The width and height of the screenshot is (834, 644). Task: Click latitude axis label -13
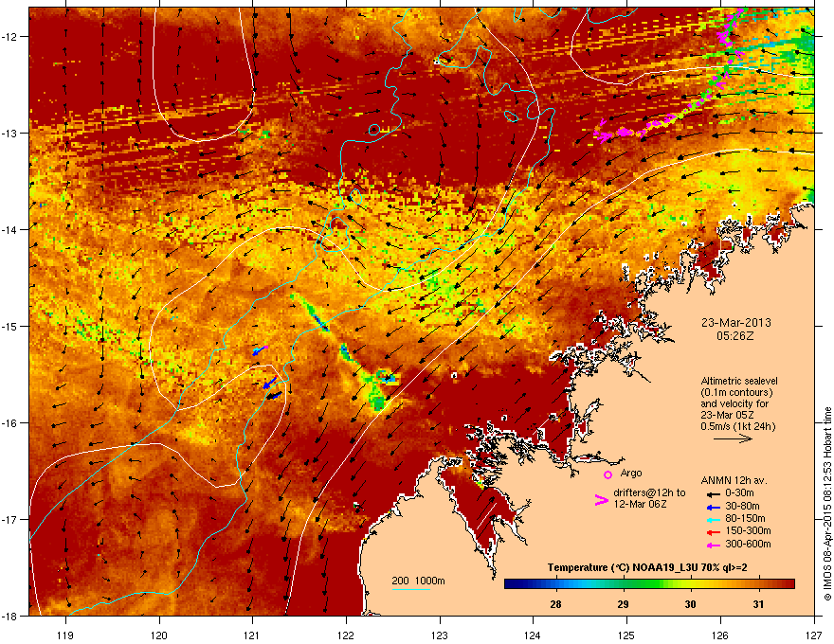[x=9, y=133]
